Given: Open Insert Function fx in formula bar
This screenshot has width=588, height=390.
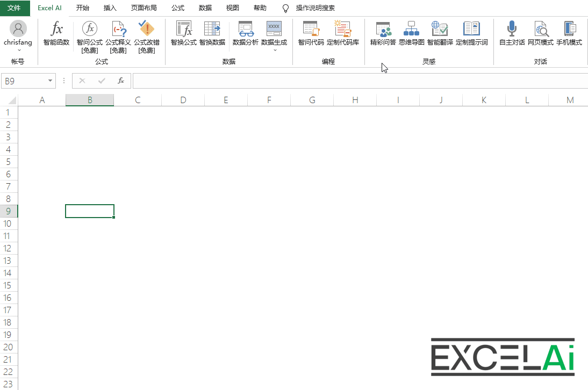Looking at the screenshot, I should pyautogui.click(x=121, y=81).
